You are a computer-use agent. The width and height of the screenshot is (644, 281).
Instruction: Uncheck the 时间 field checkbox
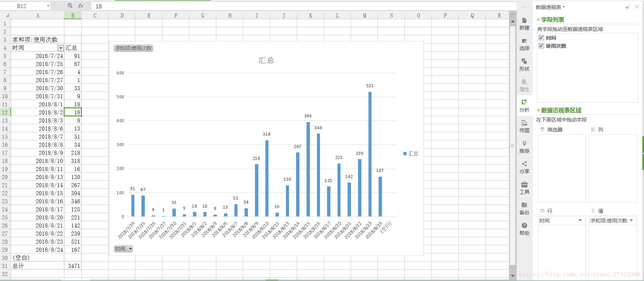pos(541,38)
